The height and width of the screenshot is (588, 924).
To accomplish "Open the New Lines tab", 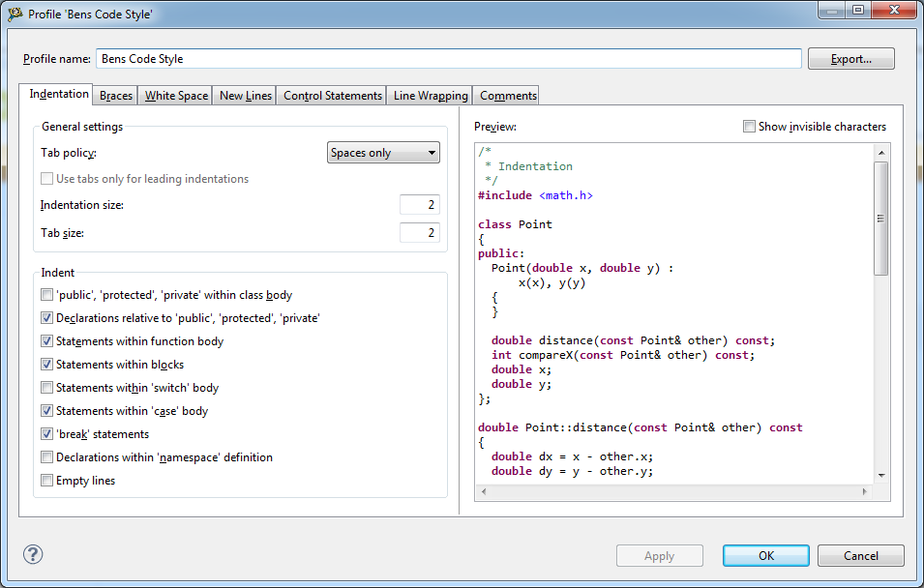I will pos(245,96).
